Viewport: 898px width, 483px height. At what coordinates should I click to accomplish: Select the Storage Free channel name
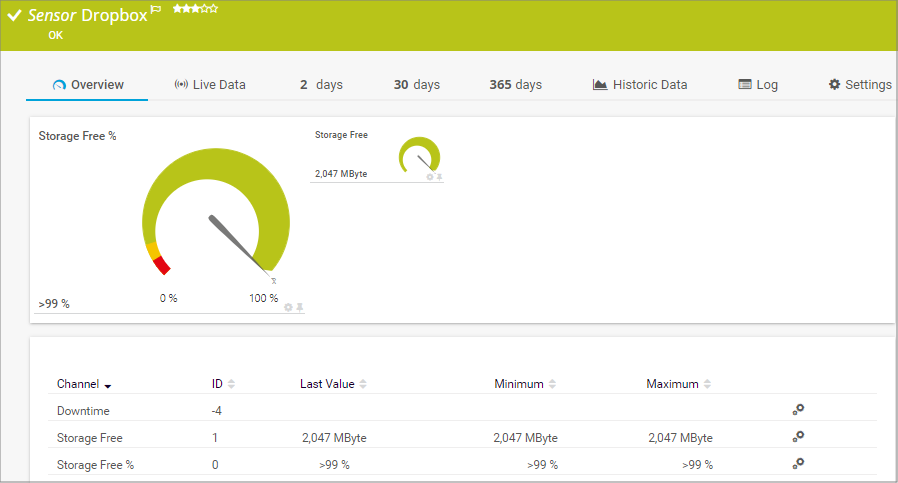click(90, 438)
